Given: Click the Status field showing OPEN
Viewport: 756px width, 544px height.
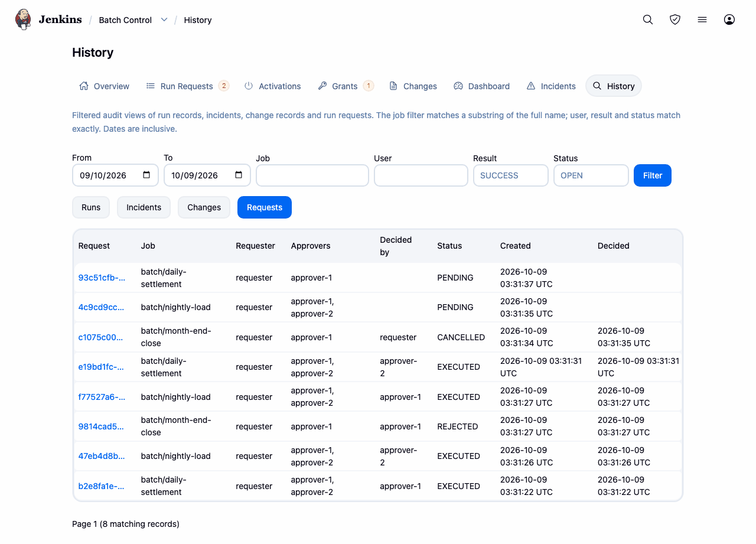Looking at the screenshot, I should [591, 175].
